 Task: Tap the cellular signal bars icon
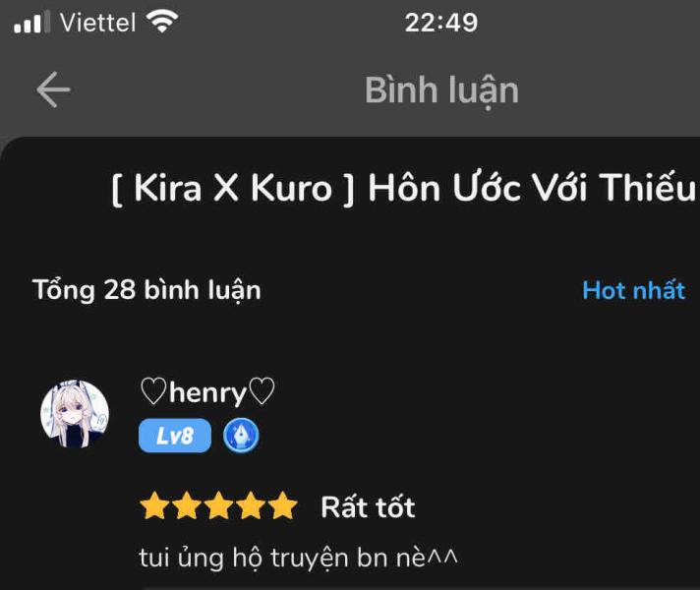tap(32, 23)
